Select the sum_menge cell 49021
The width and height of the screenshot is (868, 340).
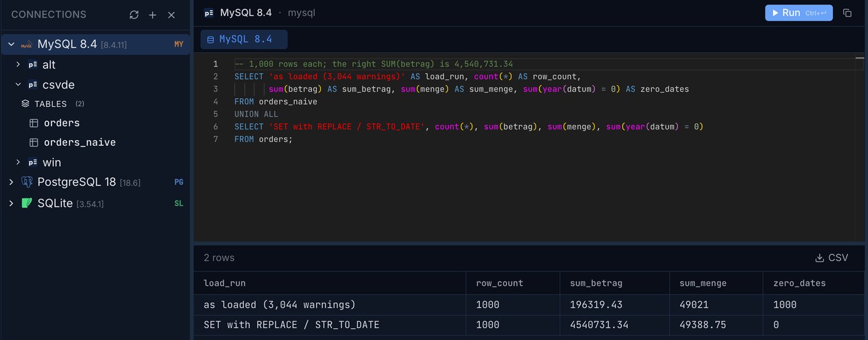716,305
